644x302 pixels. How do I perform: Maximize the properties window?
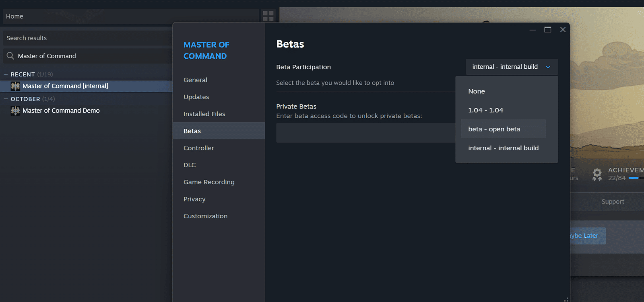pos(548,30)
